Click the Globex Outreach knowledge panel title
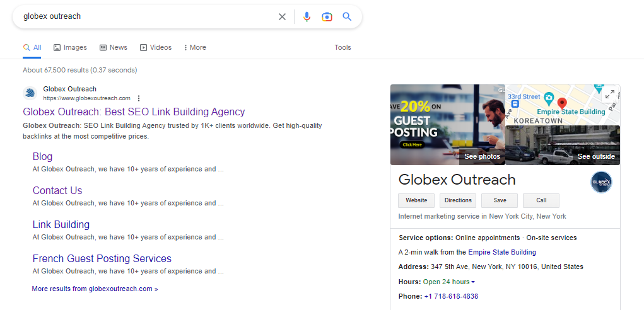Screen dimensions: 644x310 457,180
